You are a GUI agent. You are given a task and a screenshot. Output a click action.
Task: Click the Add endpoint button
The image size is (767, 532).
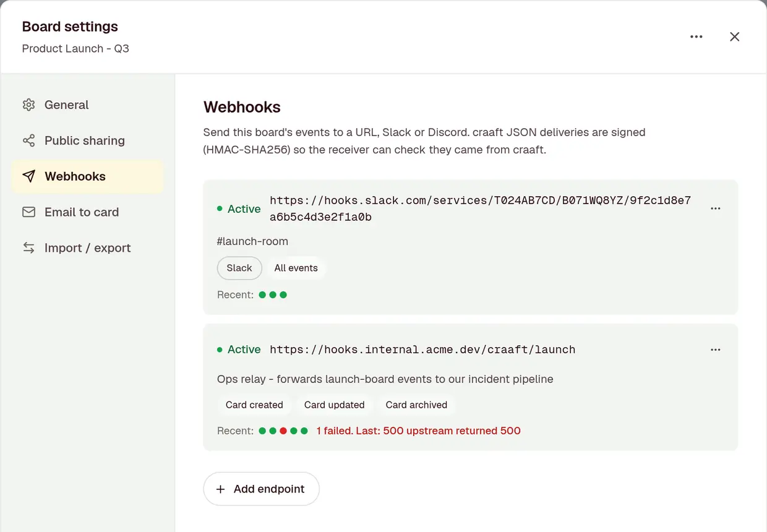pos(261,489)
